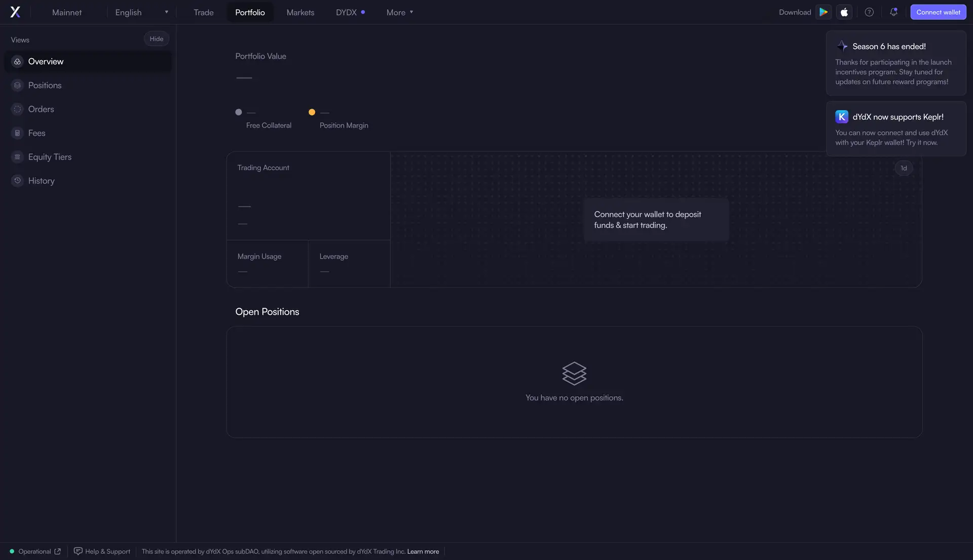The height and width of the screenshot is (560, 973).
Task: Click the dYdX logo icon
Action: pyautogui.click(x=15, y=12)
